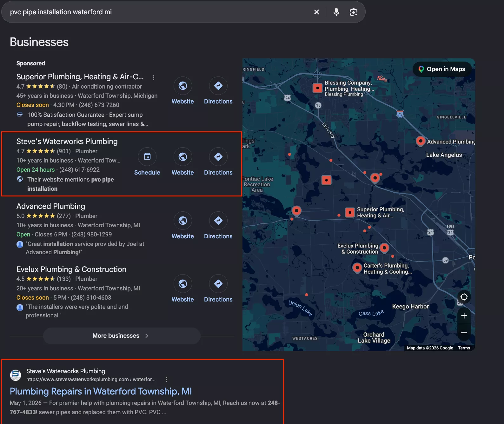Select the Superior Plumbing map pin
This screenshot has width=504, height=424.
click(350, 212)
